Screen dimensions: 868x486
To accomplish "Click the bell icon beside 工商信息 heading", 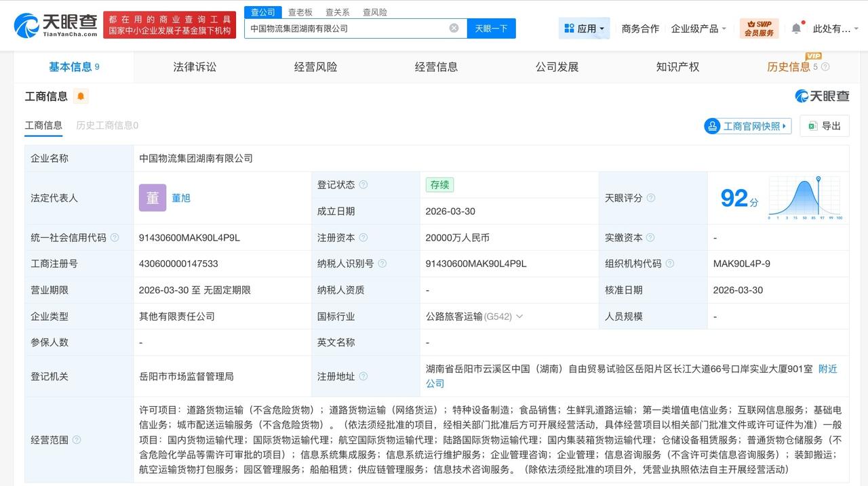I will pos(81,96).
